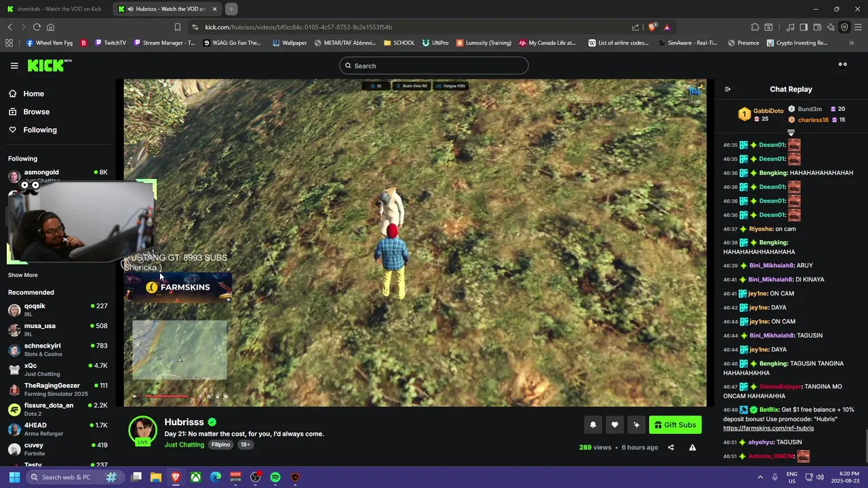Image resolution: width=868 pixels, height=488 pixels.
Task: Open the Brave playlist music note icon
Action: 790,27
